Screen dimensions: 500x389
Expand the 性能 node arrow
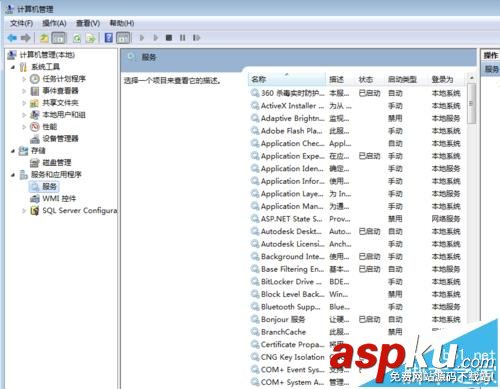pos(24,127)
